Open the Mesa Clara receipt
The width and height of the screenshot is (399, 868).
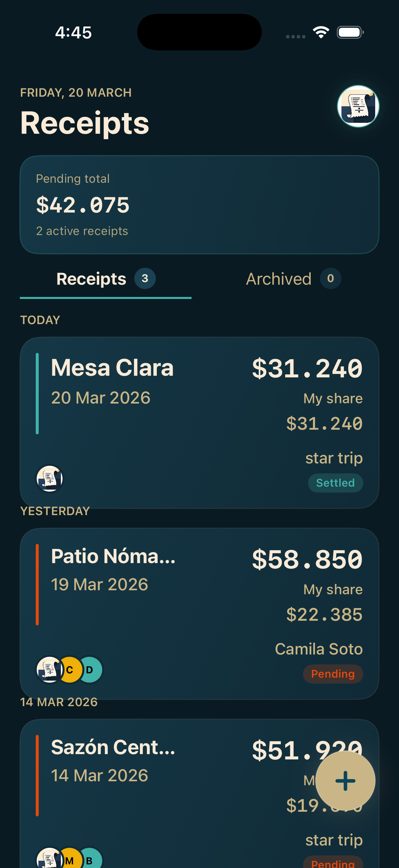112,367
